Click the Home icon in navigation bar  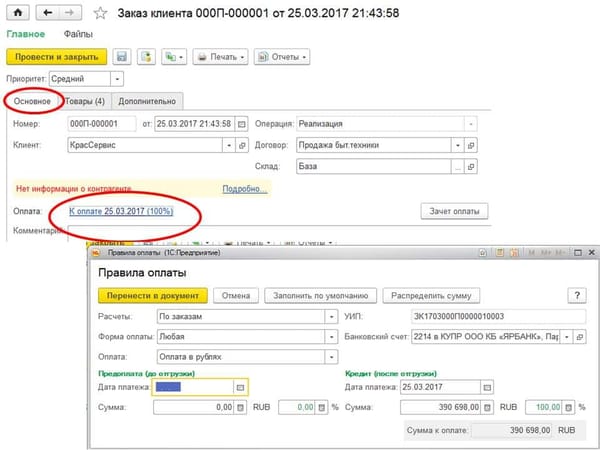pos(17,14)
